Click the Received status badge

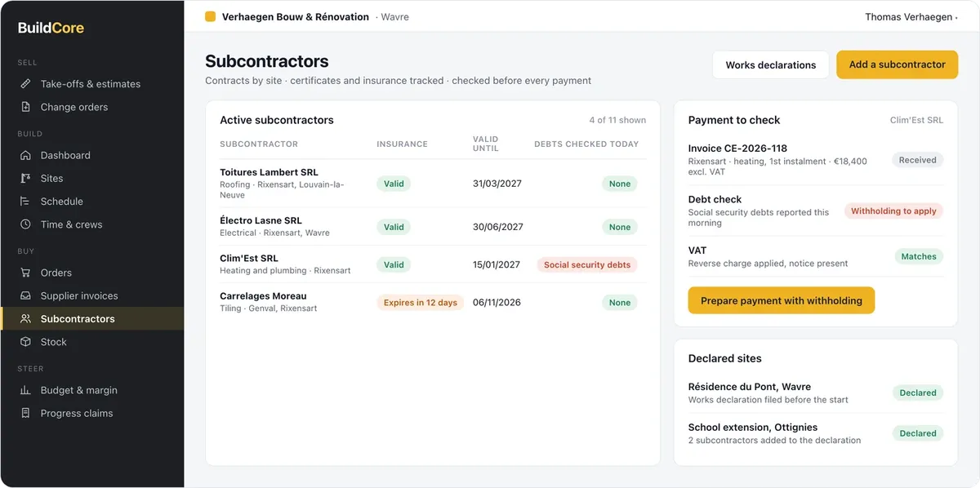pos(918,160)
